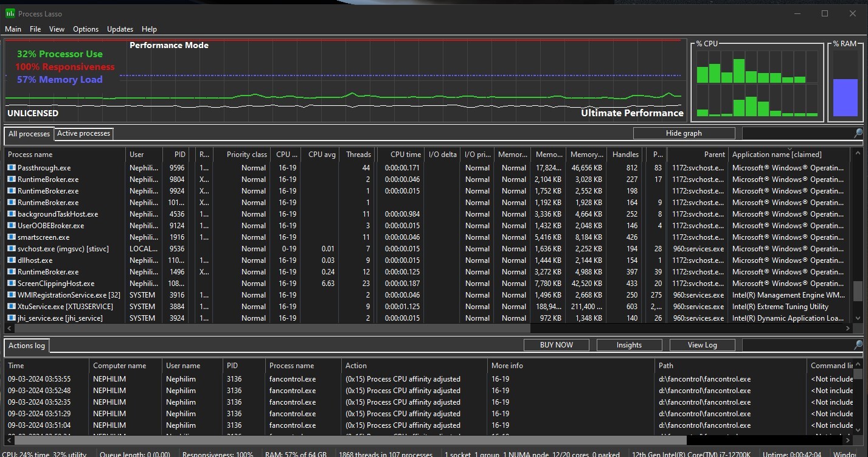Click the dllhost.exe process icon

[12, 260]
